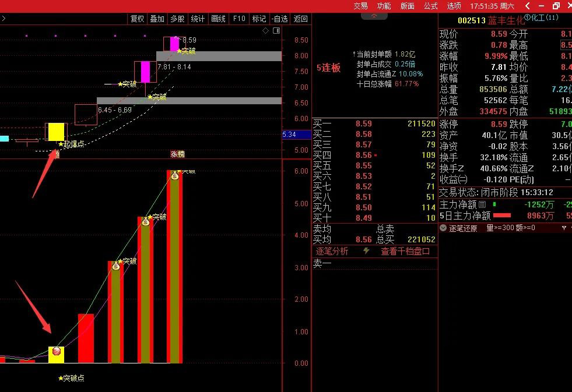Click the 交易状态 闭市阶段 status line
572x392 pixels.
tap(496, 192)
